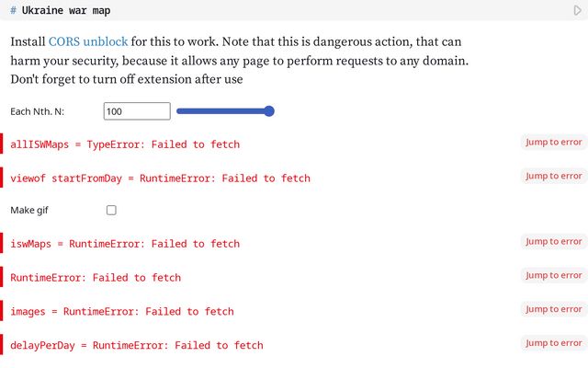Click the Each Nth N number field
588x368 pixels.
(x=137, y=111)
